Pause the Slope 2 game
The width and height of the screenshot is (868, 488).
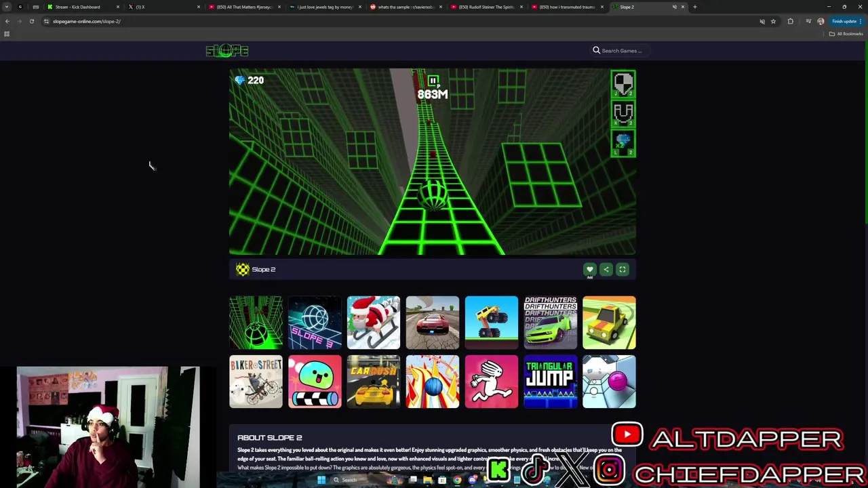(433, 81)
